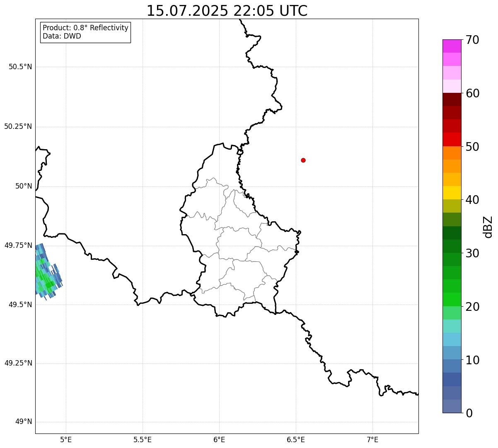Viewport: 498px width, 448px height.
Task: Click the longitude label "6°E"
Action: [219, 439]
